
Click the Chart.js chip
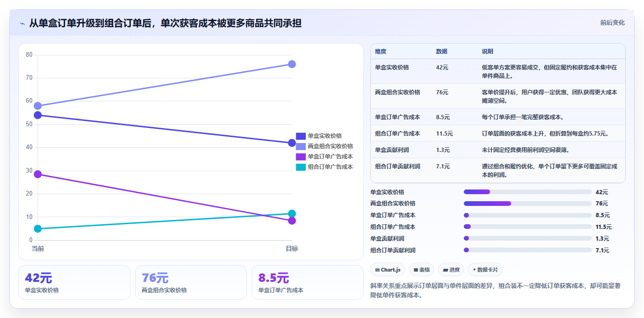point(388,270)
